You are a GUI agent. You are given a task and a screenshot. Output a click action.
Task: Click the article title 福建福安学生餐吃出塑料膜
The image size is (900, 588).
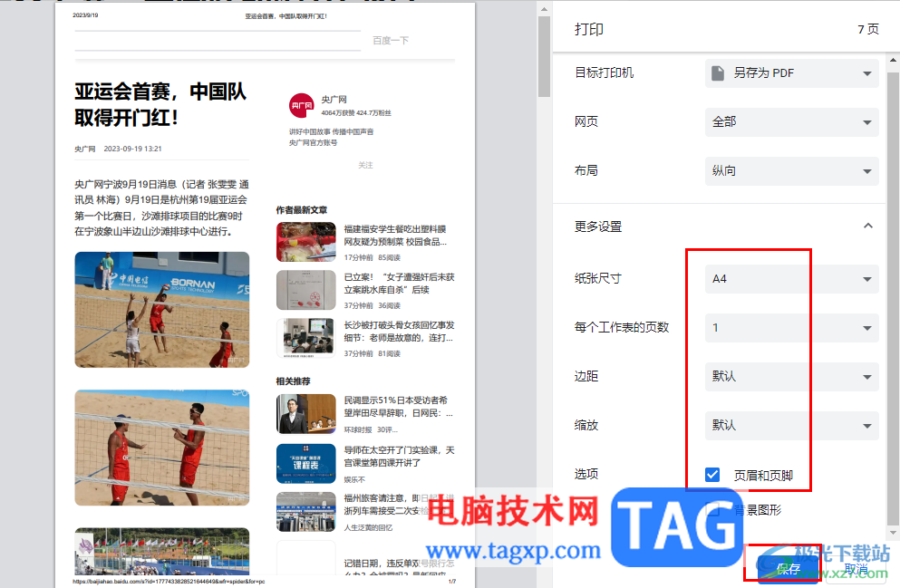click(395, 236)
